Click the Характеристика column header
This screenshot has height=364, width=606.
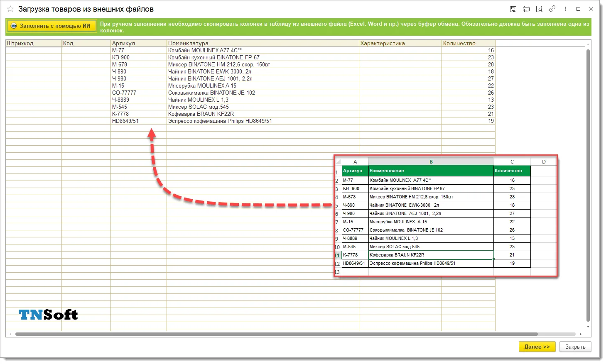400,43
